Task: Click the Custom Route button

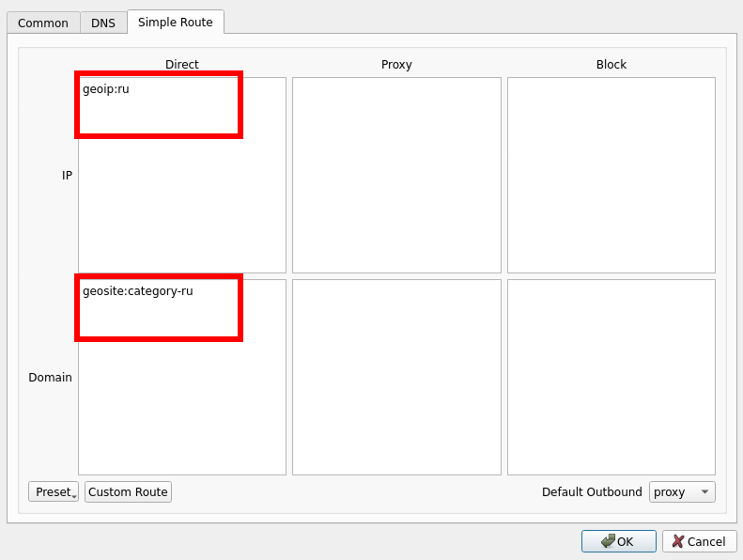Action: pyautogui.click(x=128, y=492)
